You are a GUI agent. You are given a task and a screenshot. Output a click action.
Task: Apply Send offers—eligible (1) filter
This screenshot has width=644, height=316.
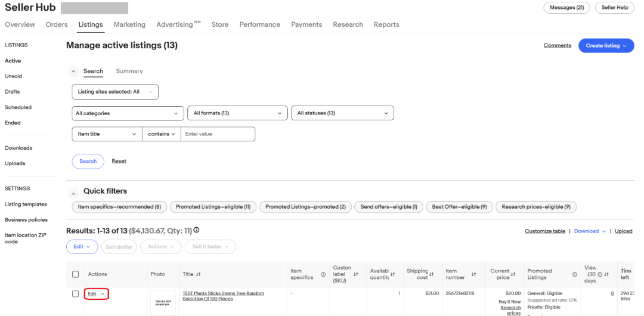click(389, 207)
